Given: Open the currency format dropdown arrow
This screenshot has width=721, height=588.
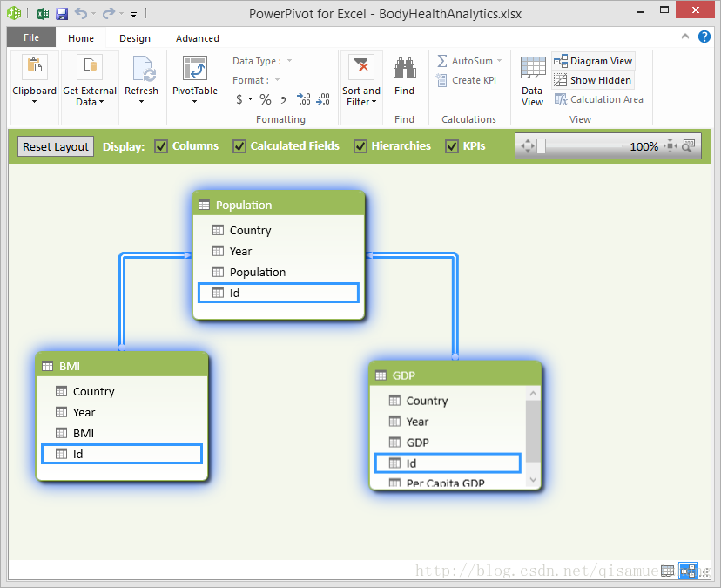Looking at the screenshot, I should [x=250, y=99].
